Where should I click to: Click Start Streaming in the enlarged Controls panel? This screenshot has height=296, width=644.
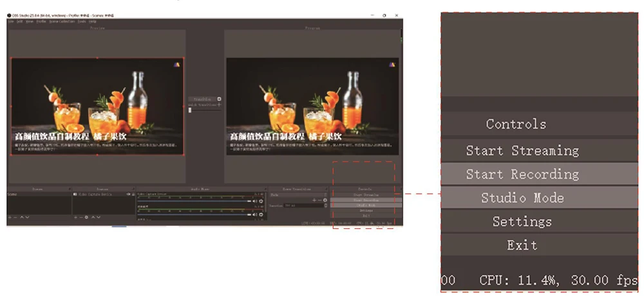click(x=522, y=151)
